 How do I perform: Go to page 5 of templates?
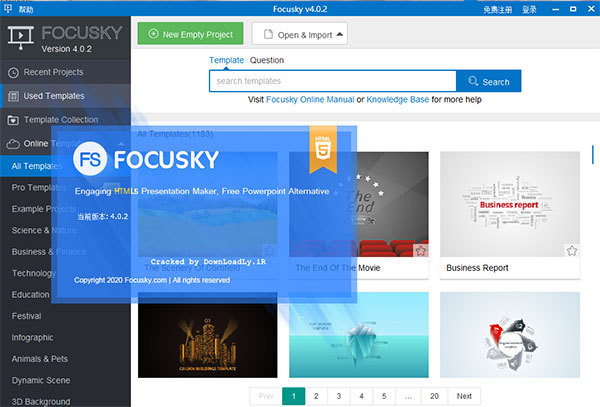[x=384, y=396]
